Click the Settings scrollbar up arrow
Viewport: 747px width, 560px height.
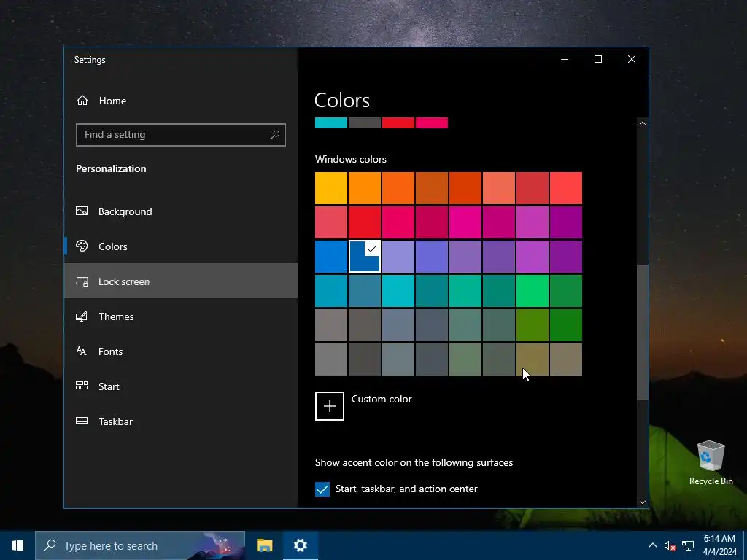642,123
